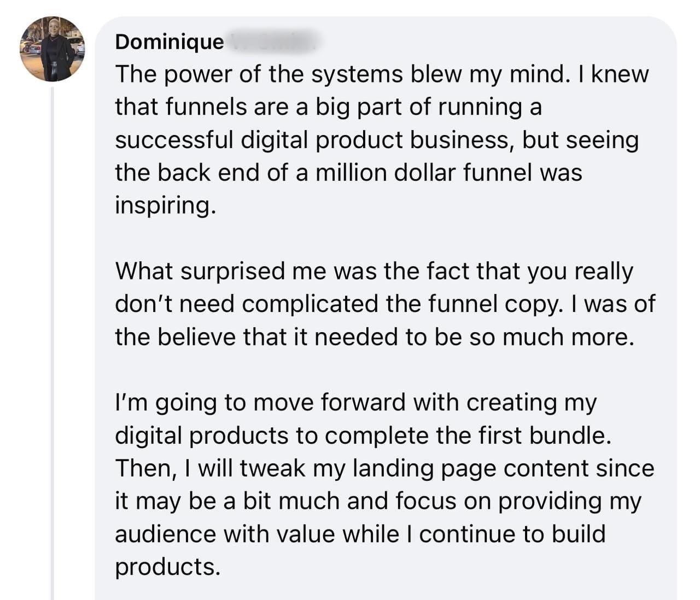
Task: Click the phrase "the back end"
Action: click(x=189, y=173)
